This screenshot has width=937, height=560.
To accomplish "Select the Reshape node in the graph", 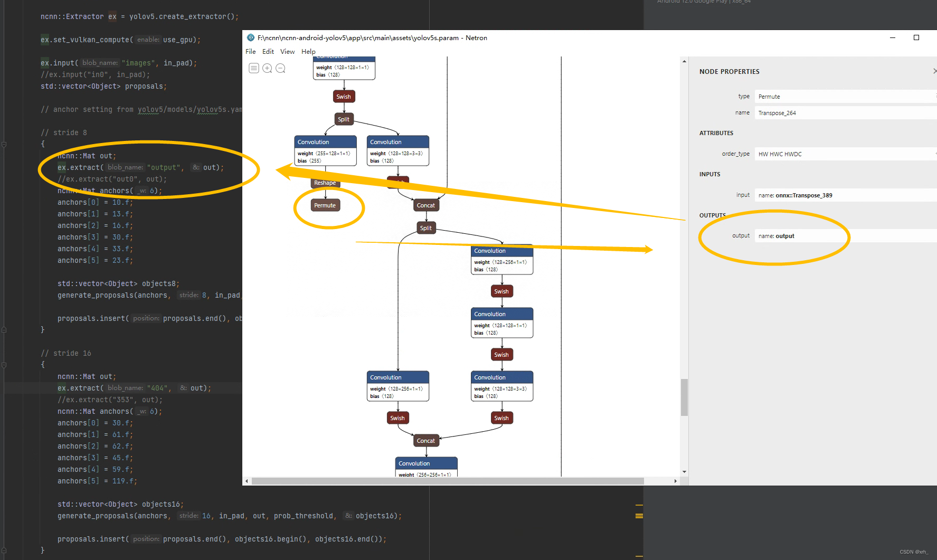I will (x=325, y=183).
